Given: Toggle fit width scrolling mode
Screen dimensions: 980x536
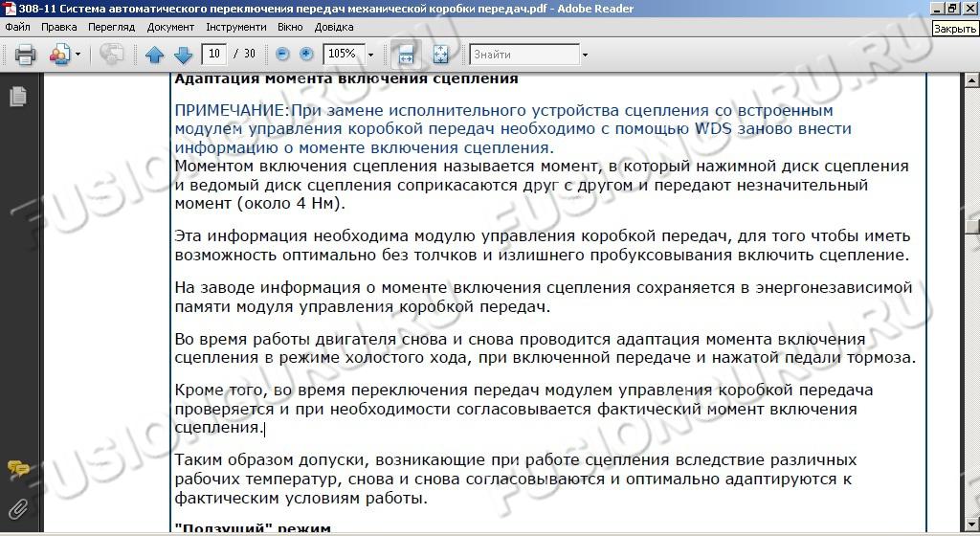Looking at the screenshot, I should click(406, 55).
